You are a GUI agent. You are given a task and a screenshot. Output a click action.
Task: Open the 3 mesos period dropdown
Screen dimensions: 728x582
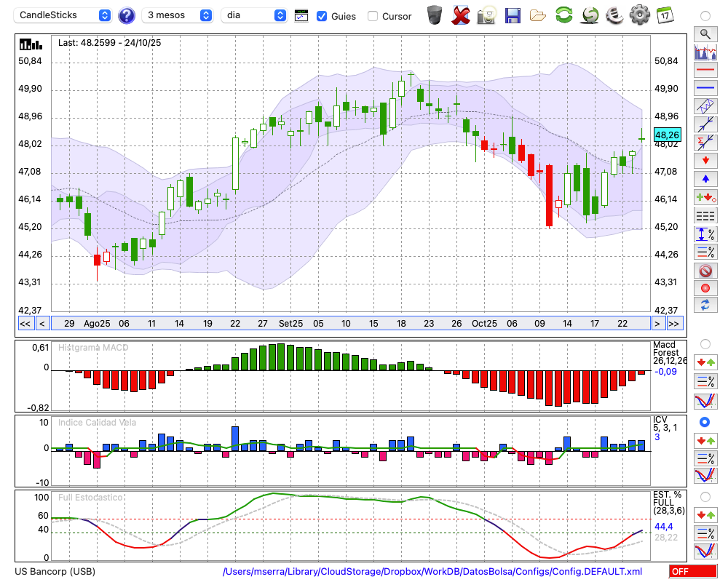[178, 15]
